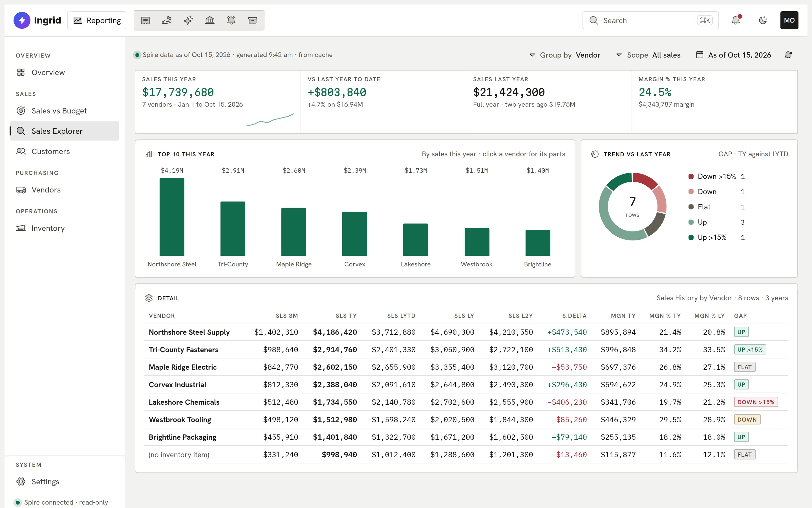Click the Up >15% dark green legend swatch
Screen dimensions: 812x508
[691, 237]
